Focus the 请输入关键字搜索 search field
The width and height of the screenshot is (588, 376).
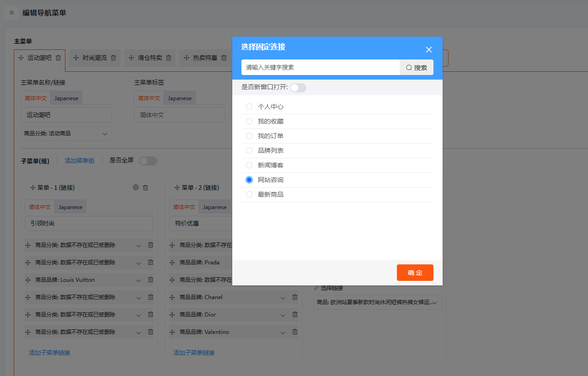point(321,67)
